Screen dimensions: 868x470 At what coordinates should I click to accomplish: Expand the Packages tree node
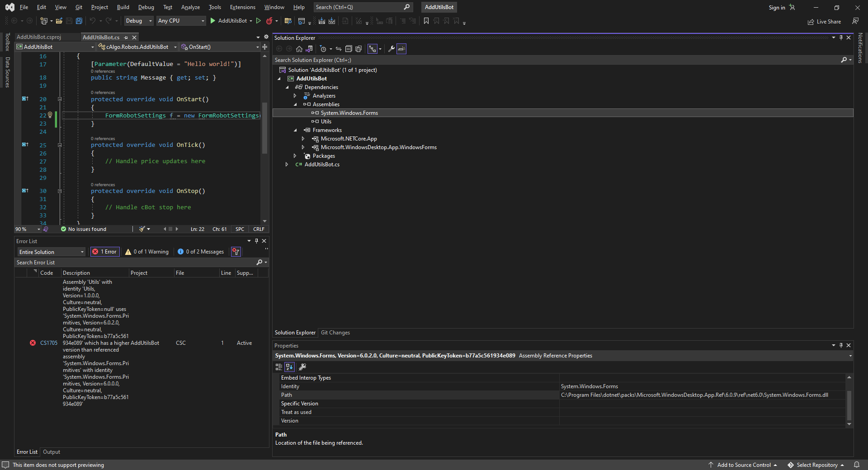tap(295, 156)
